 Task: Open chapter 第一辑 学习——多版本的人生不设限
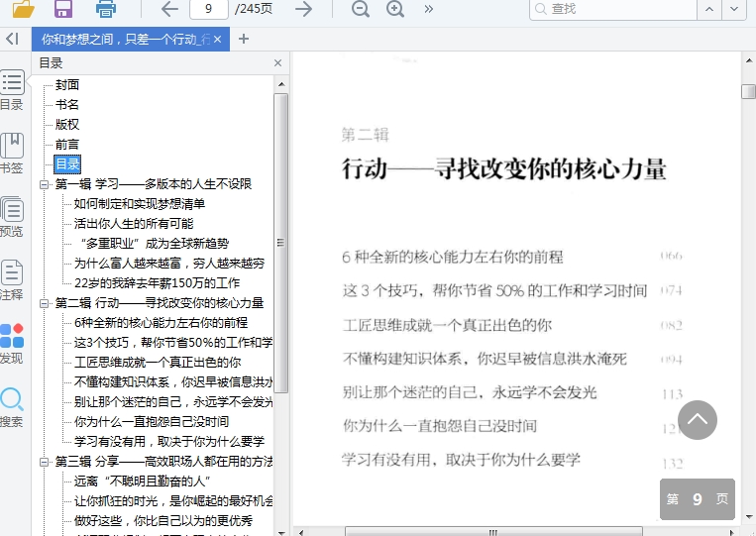pyautogui.click(x=154, y=184)
